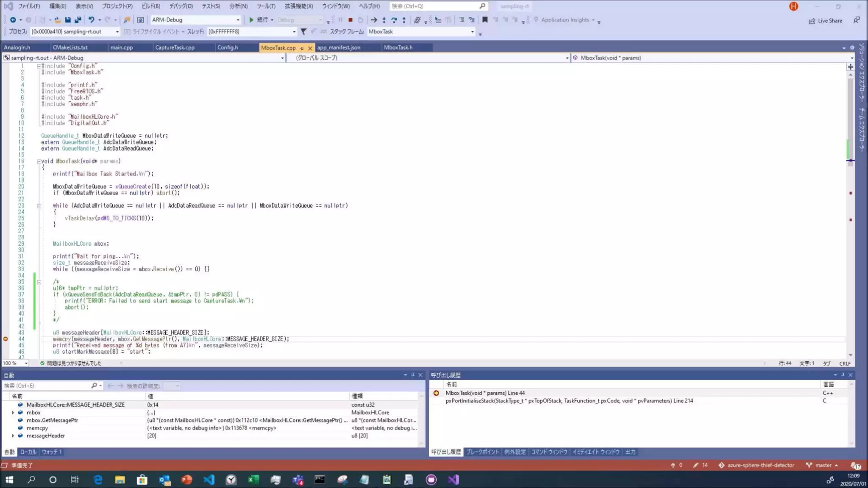Click the Bookmark toolbar icon
This screenshot has height=488, width=868.
tap(485, 20)
